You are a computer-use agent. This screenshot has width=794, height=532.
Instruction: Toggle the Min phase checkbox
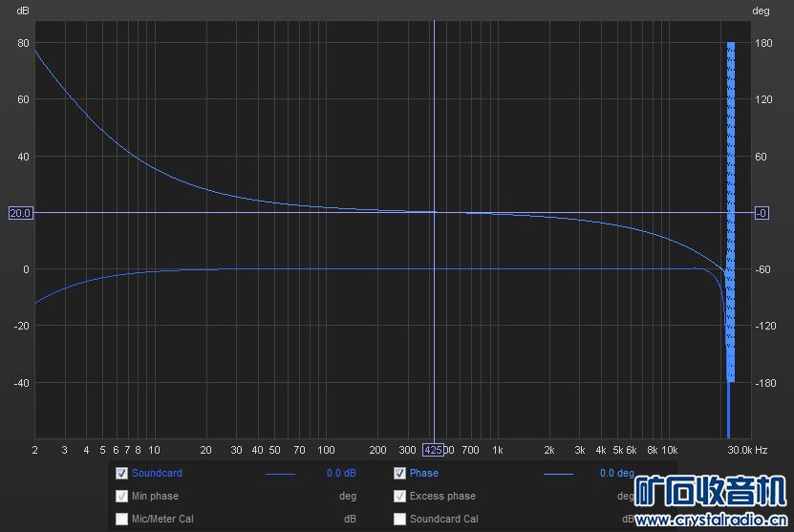point(121,496)
